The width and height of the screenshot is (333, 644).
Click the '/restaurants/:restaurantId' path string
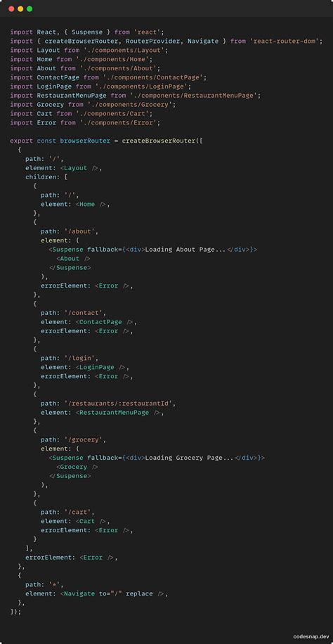coord(118,404)
